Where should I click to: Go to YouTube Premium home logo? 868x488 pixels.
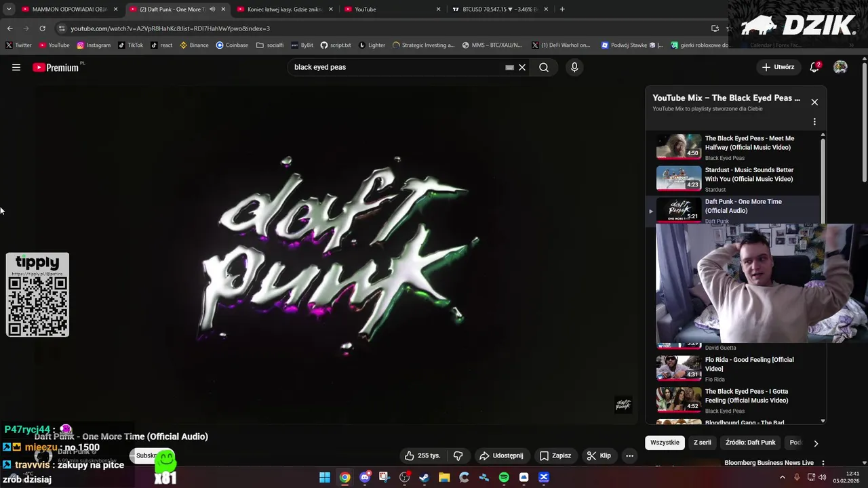pos(56,67)
